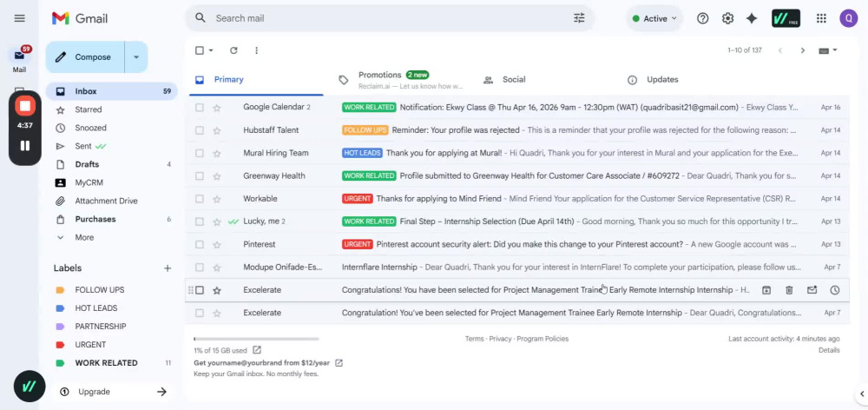Image resolution: width=868 pixels, height=410 pixels.
Task: Open the FOLLOW UPS orange label
Action: point(100,290)
